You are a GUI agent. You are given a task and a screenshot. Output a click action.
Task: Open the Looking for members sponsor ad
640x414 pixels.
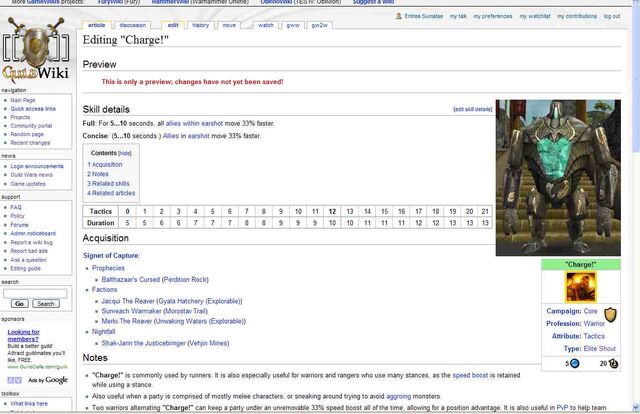[24, 335]
